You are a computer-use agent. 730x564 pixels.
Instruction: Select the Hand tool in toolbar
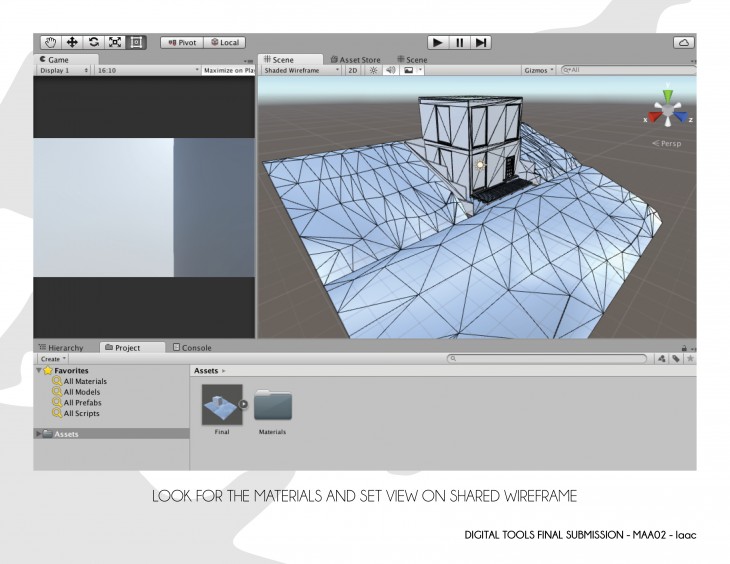(50, 42)
